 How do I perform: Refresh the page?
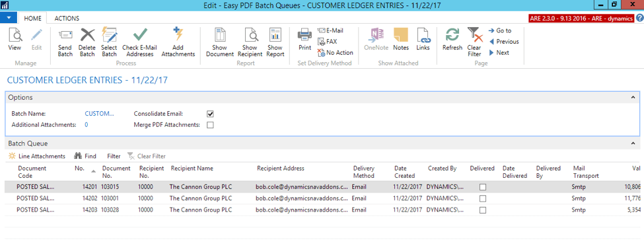click(452, 39)
